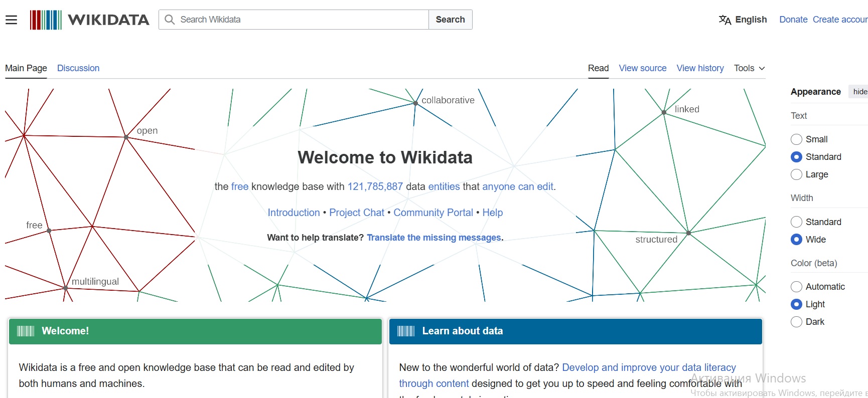Click the 121,785,887 entities count link

click(375, 186)
